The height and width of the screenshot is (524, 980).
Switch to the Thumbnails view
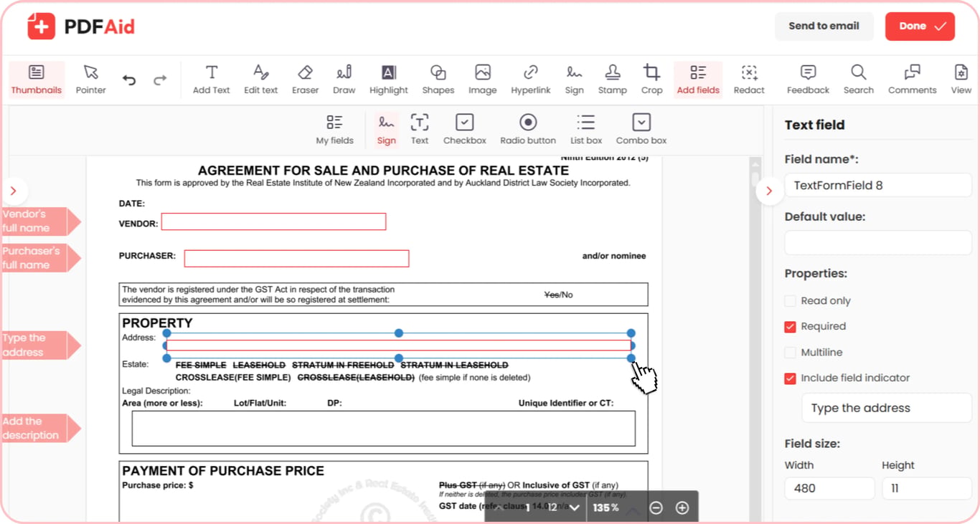37,80
